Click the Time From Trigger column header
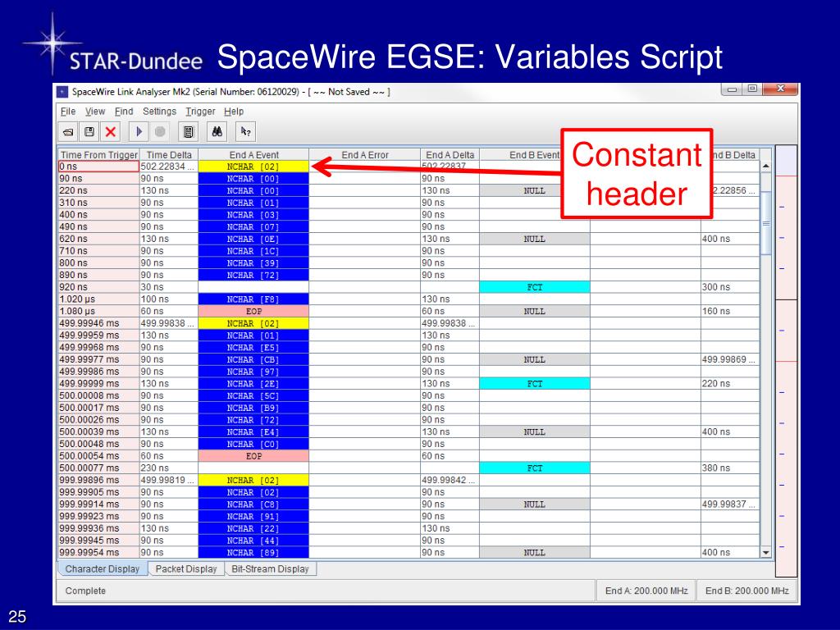This screenshot has height=630, width=840. tap(98, 155)
